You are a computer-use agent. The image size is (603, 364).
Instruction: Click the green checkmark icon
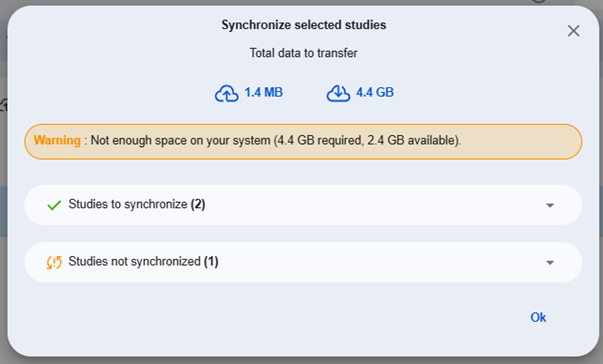coord(54,205)
